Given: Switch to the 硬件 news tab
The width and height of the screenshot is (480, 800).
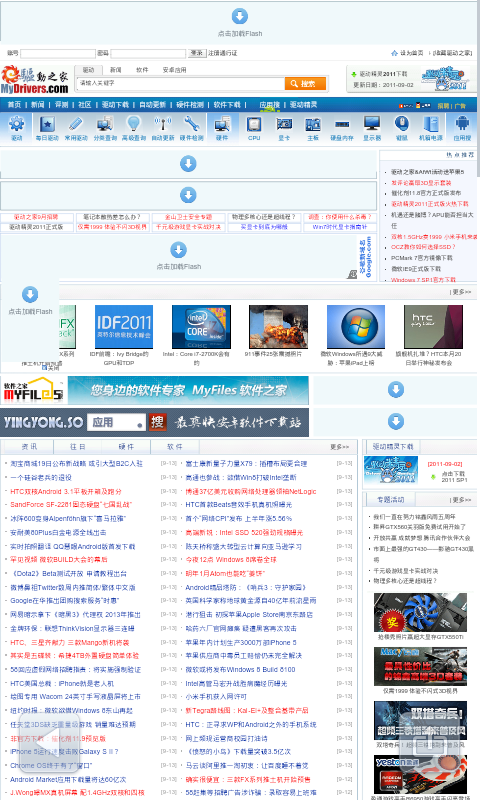Looking at the screenshot, I should tap(126, 446).
